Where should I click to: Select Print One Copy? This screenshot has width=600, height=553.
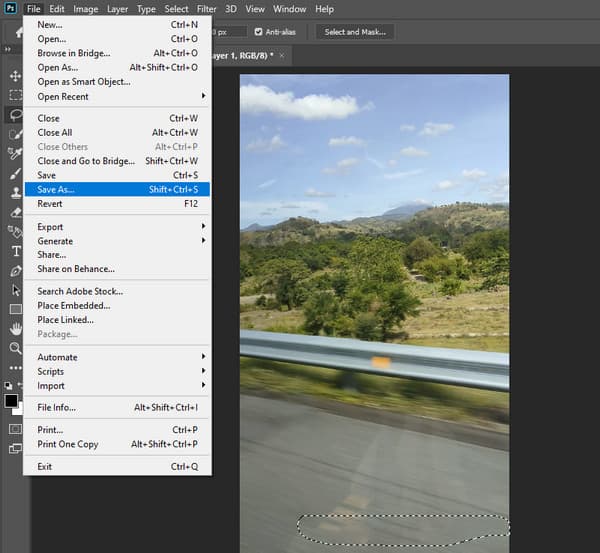(117, 444)
